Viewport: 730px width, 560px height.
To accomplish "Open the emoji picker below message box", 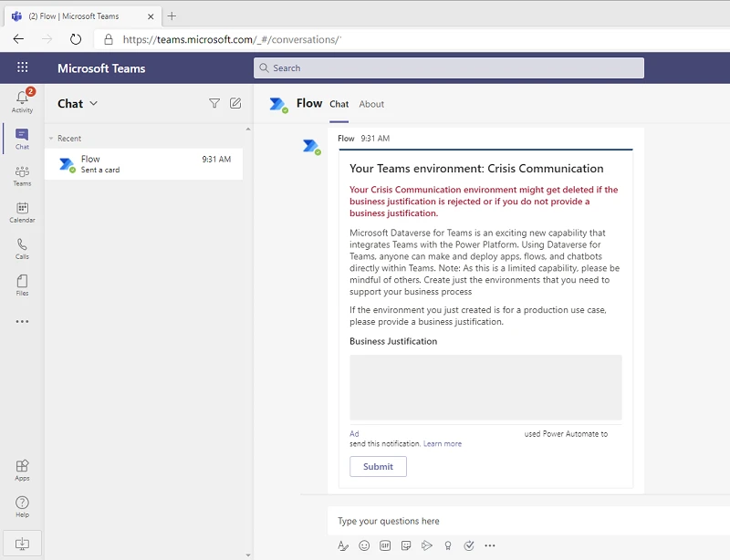I will (364, 545).
